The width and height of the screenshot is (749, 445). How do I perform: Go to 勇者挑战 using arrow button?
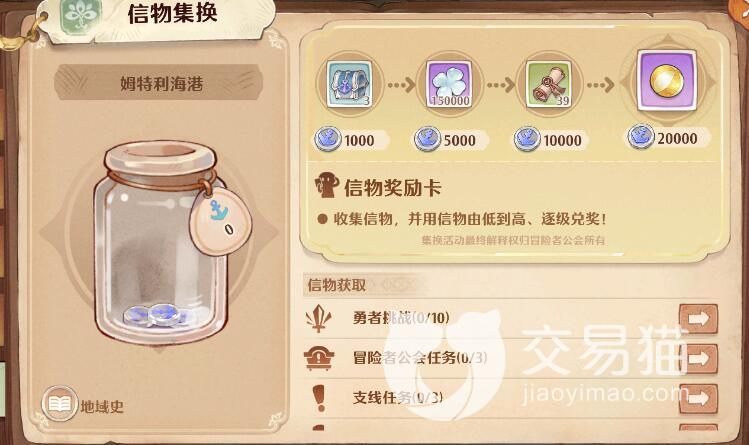coord(698,318)
